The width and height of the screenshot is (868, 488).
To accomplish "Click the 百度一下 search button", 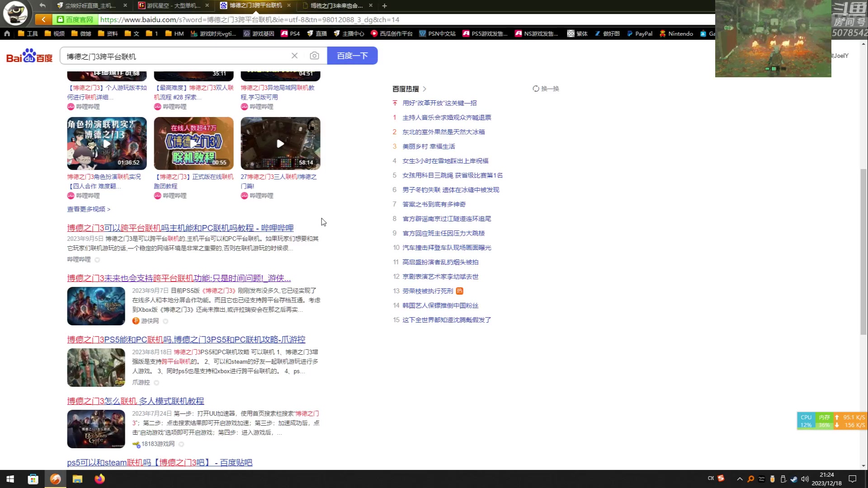I will point(352,56).
